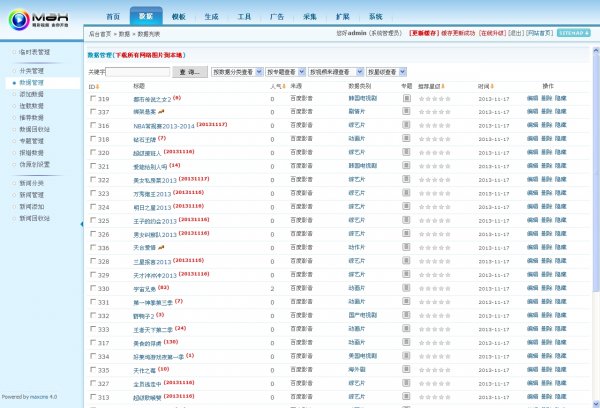This screenshot has width=600, height=408.
Task: Tick the checkbox for row 333
Action: (x=93, y=329)
